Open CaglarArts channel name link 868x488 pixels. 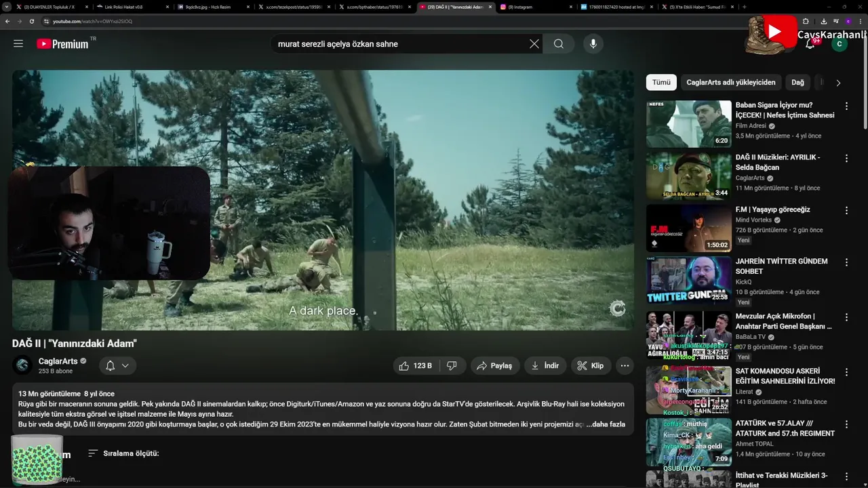click(58, 361)
